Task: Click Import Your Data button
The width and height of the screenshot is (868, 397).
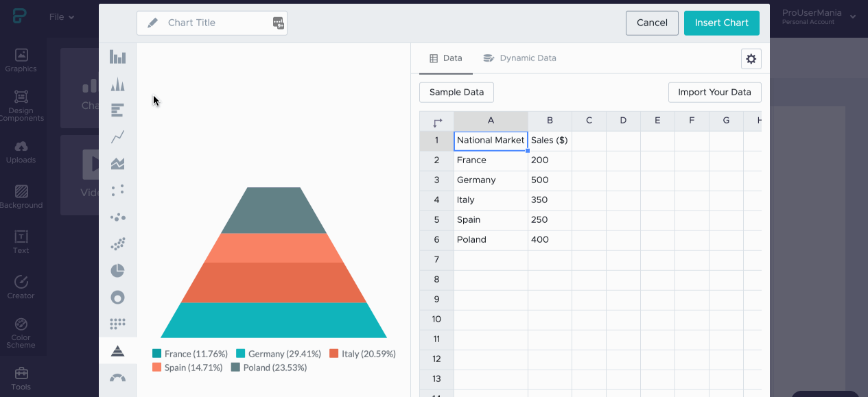Action: pos(714,93)
